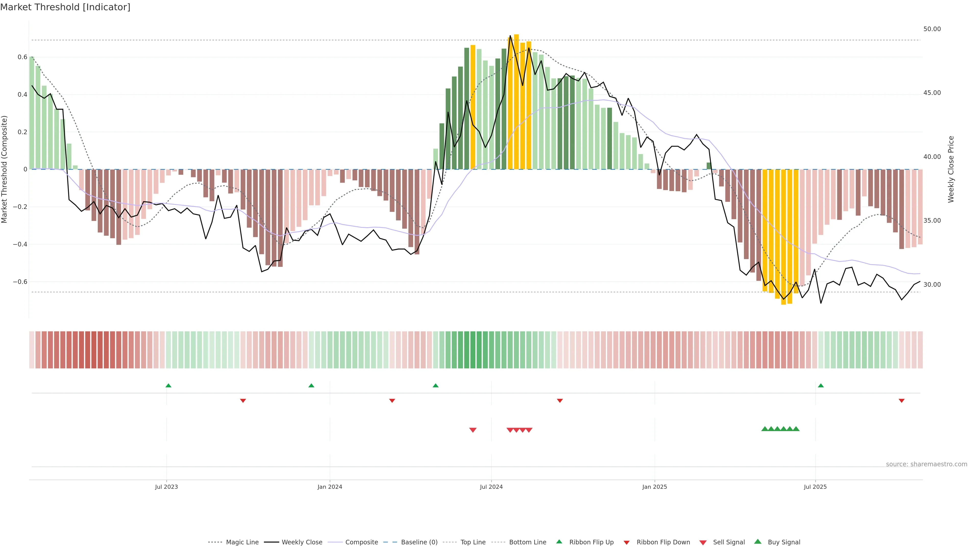
Task: Toggle the Top Line legend entry
Action: [x=473, y=542]
